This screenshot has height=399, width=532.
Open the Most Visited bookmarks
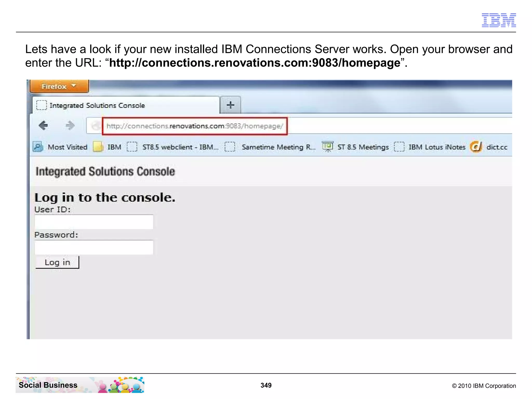tap(60, 147)
